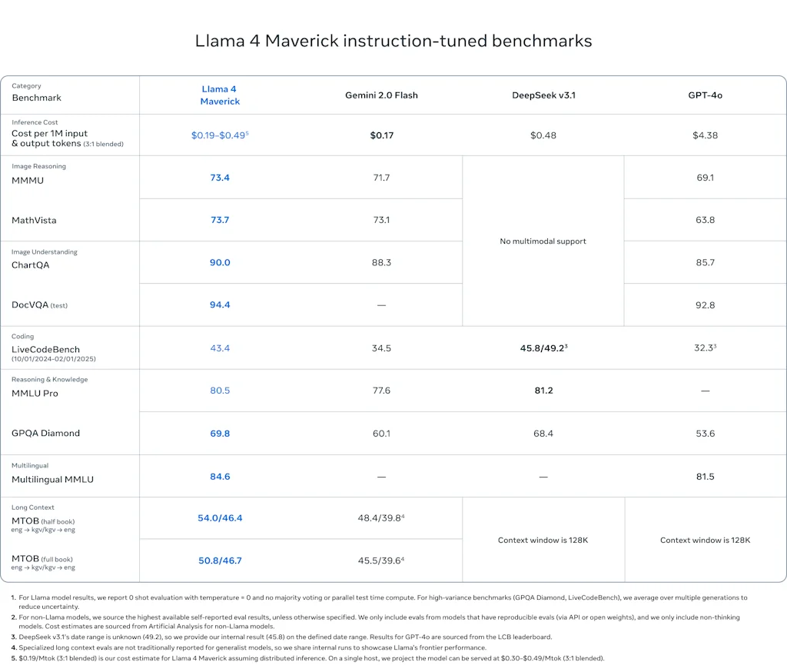Click the Multilingual MMLU row label
Screen dimensions: 787x672
point(53,479)
